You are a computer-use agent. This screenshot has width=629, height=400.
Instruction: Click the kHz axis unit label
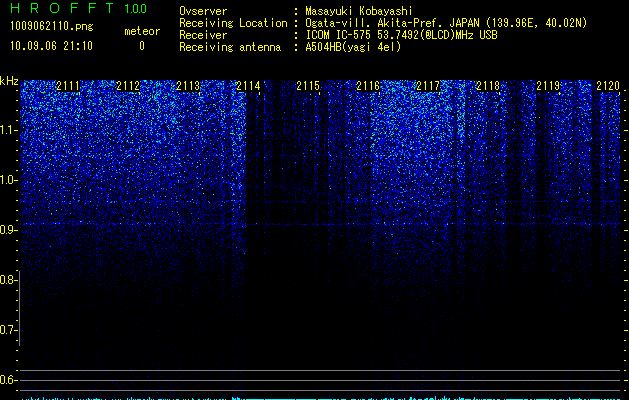point(9,81)
